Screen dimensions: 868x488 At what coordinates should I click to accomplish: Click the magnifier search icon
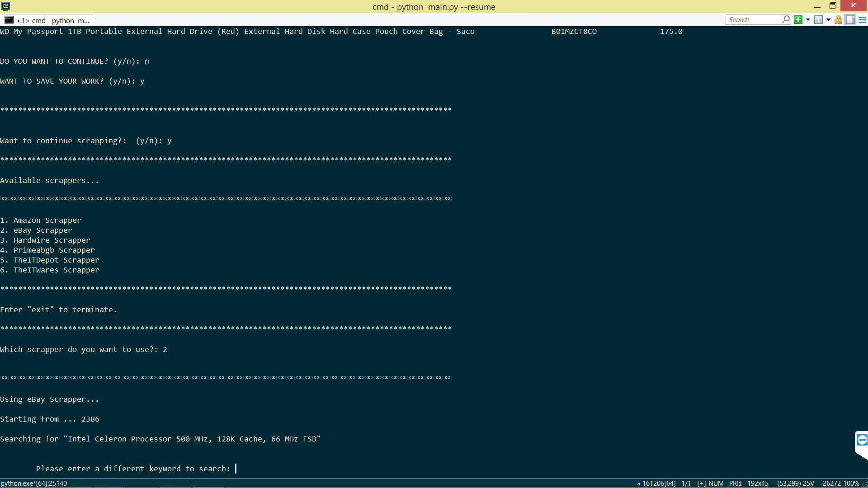click(x=786, y=19)
